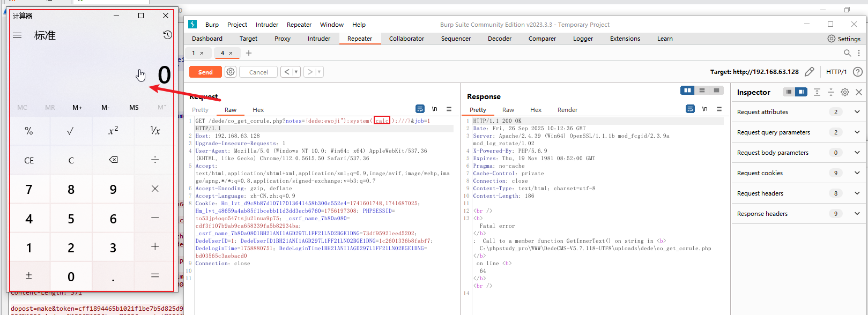Open request pane hamburger menu
The image size is (868, 315).
449,109
